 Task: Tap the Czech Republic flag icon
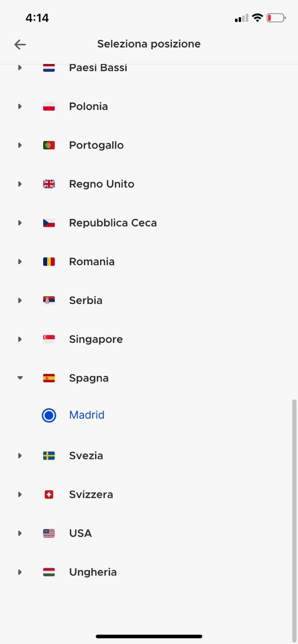[x=49, y=223]
